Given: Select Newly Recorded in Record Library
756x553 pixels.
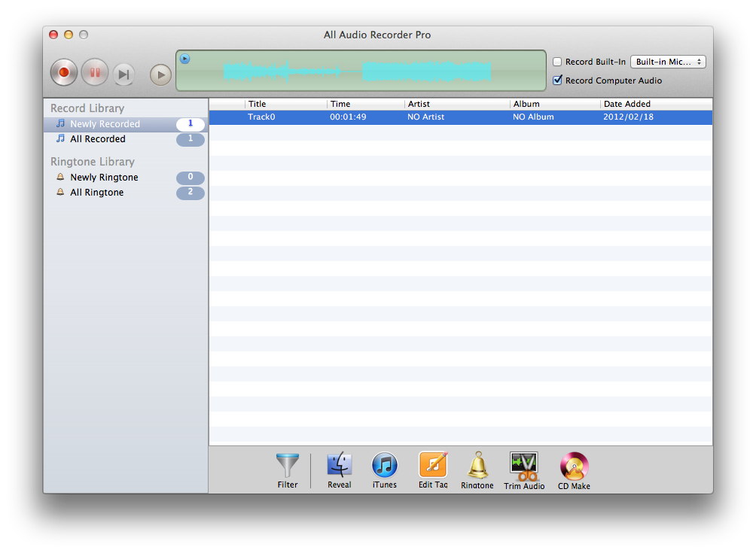Looking at the screenshot, I should 126,124.
